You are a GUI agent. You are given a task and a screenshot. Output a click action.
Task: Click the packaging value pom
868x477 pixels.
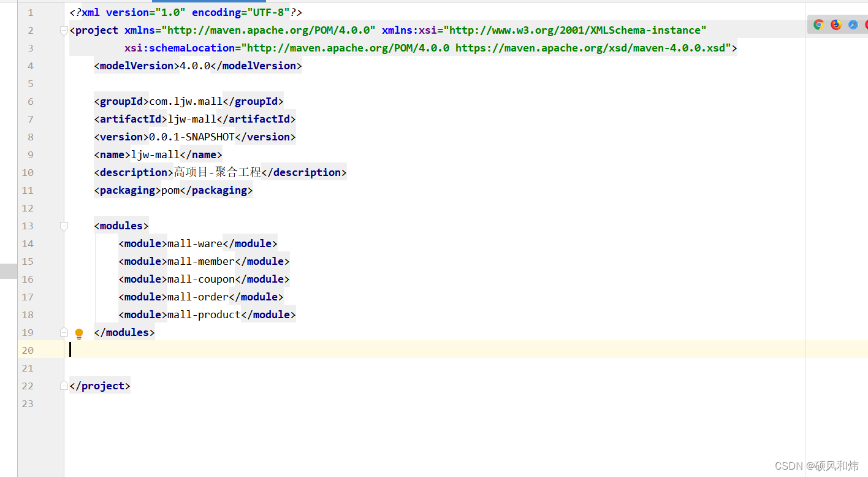coord(170,190)
